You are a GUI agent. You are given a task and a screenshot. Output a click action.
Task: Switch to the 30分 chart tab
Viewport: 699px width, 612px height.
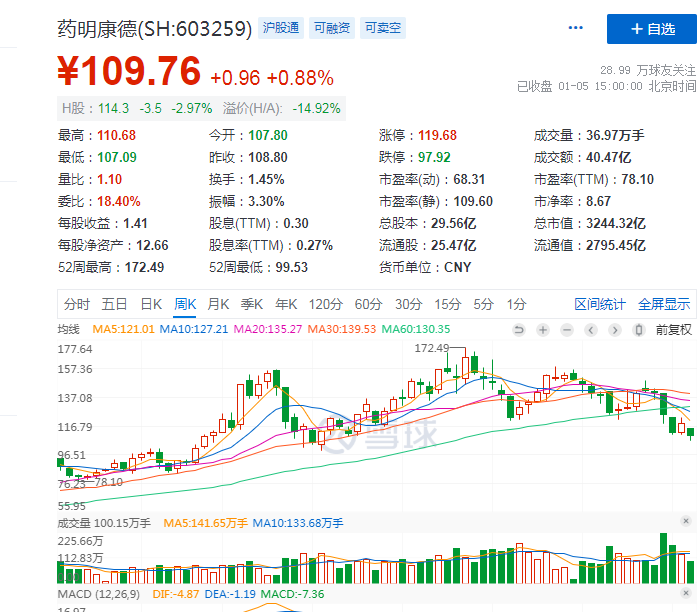point(408,304)
